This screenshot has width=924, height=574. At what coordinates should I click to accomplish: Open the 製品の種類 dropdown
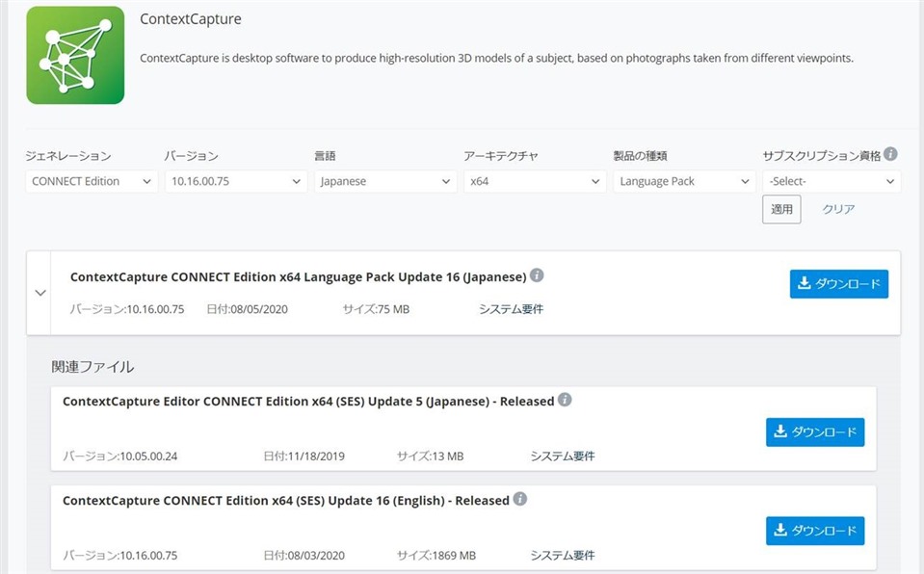tap(683, 181)
